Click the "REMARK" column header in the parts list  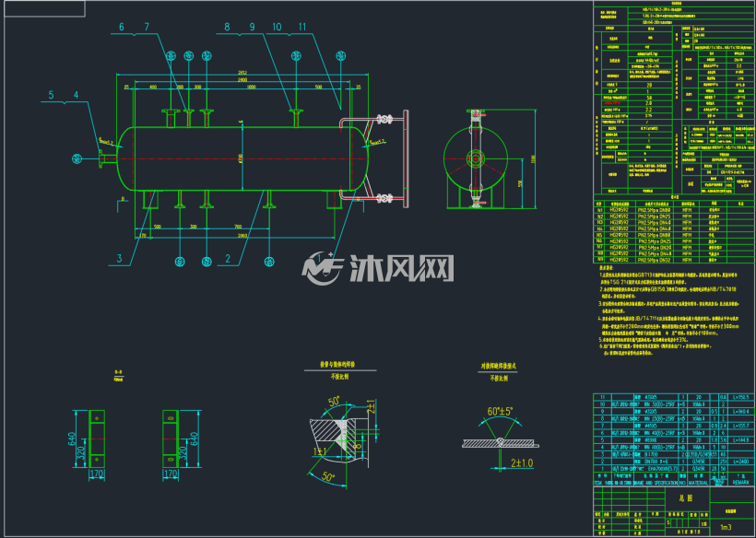point(741,482)
